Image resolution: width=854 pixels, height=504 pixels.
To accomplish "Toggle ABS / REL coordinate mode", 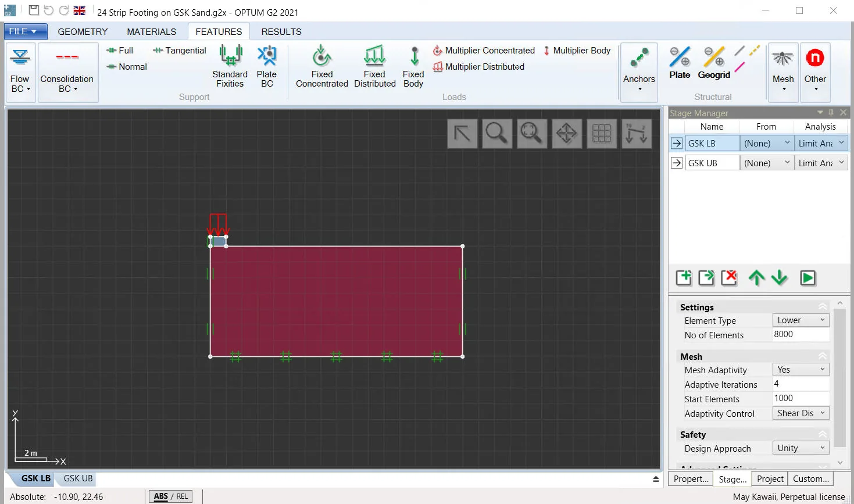I will pos(171,496).
